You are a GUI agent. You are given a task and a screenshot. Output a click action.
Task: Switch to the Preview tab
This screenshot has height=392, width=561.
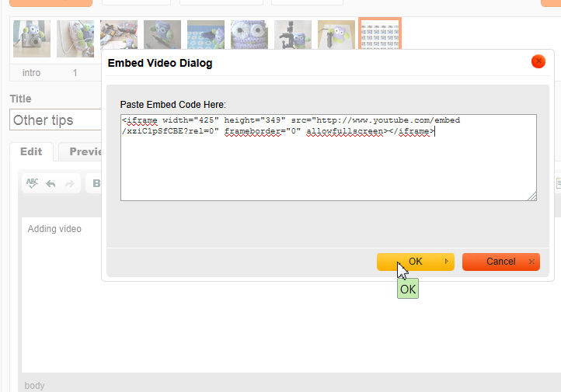[81, 151]
